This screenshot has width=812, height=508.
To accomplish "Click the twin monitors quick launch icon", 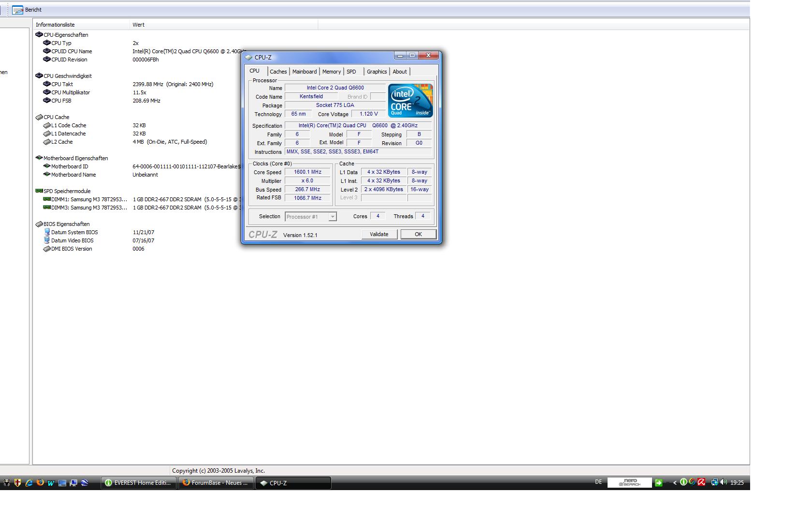I will click(x=73, y=482).
